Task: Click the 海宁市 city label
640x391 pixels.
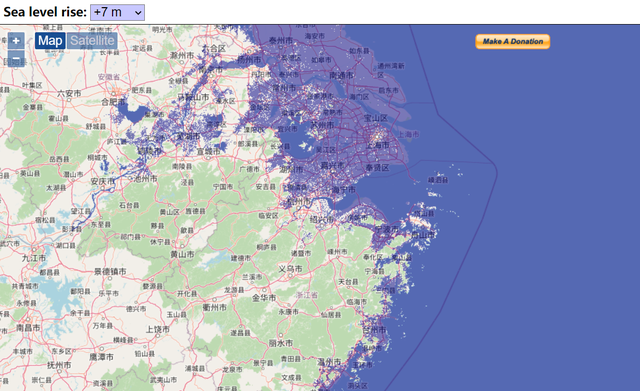Action: point(343,189)
